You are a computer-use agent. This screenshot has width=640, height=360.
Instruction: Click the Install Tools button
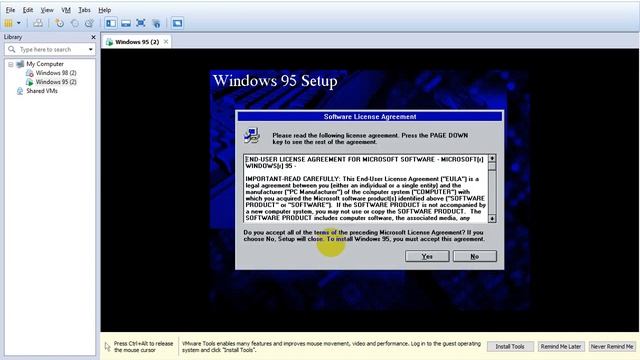click(x=510, y=347)
